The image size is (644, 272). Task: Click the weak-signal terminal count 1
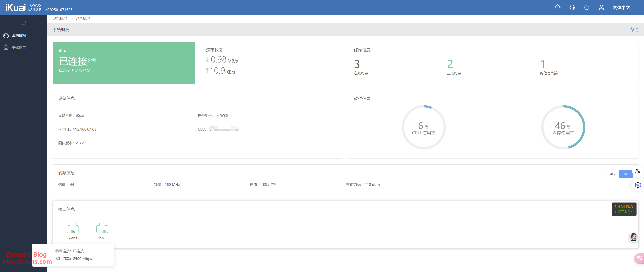tap(543, 64)
